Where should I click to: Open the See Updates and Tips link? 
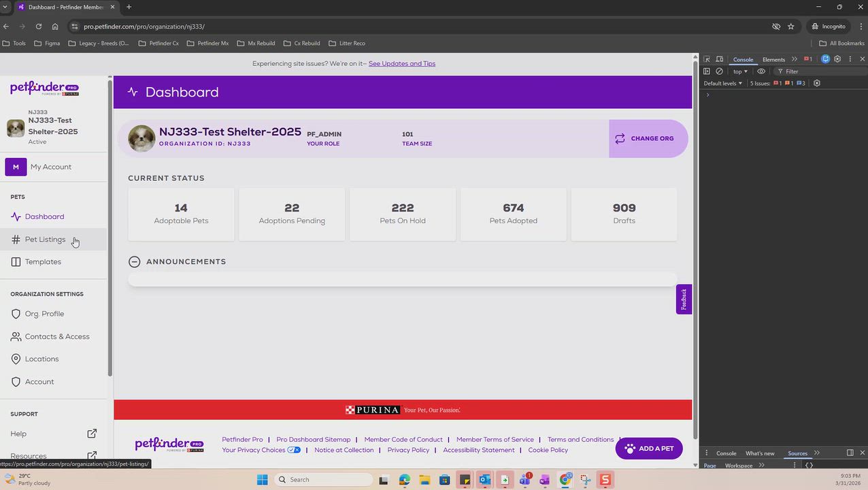402,63
